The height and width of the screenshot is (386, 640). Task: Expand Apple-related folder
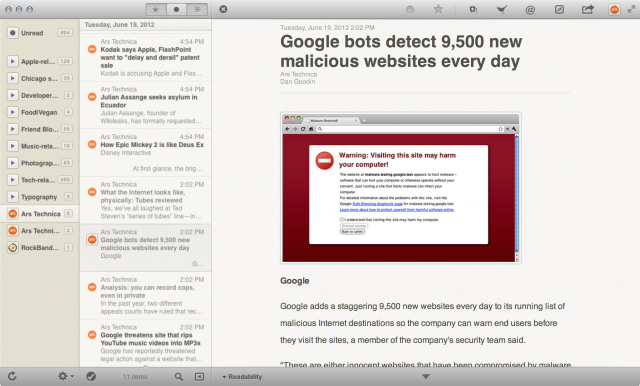13,61
